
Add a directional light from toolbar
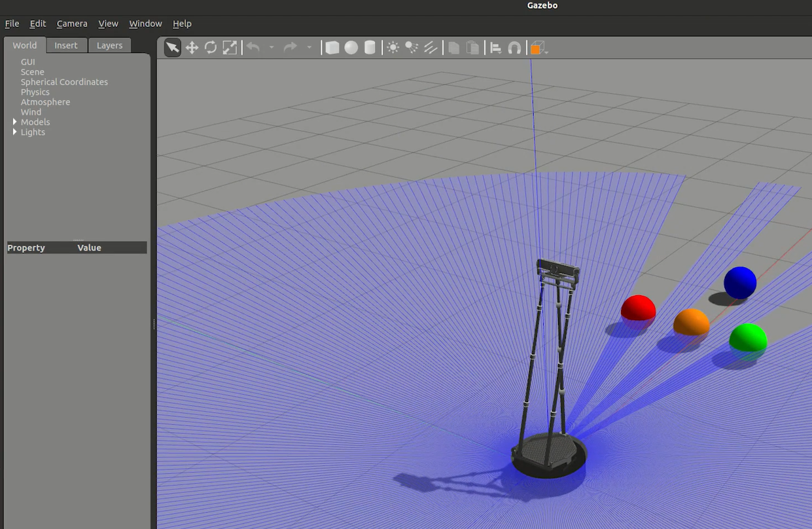pyautogui.click(x=431, y=48)
